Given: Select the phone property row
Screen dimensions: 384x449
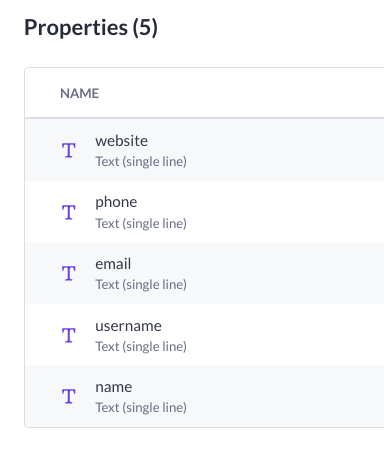Looking at the screenshot, I should click(204, 212).
